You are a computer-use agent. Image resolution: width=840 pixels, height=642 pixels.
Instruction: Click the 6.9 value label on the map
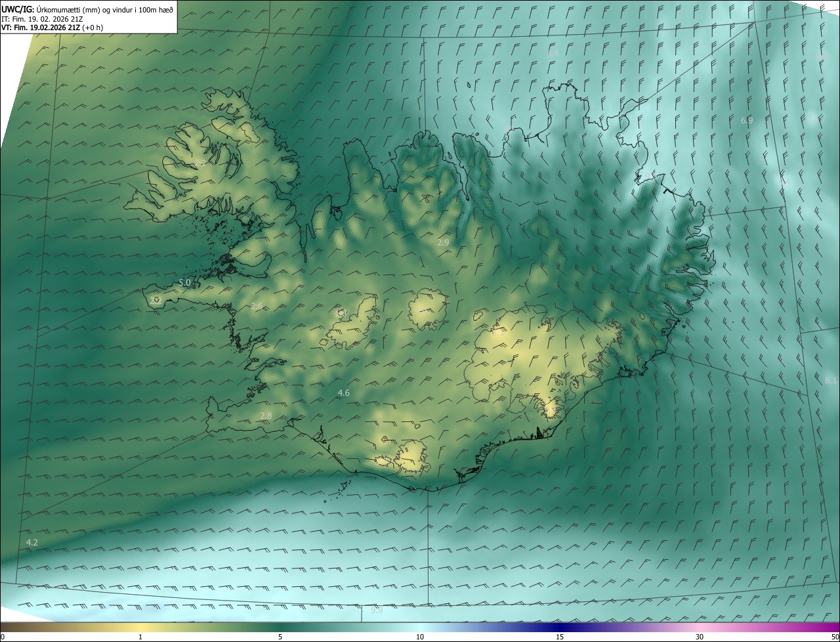(747, 120)
